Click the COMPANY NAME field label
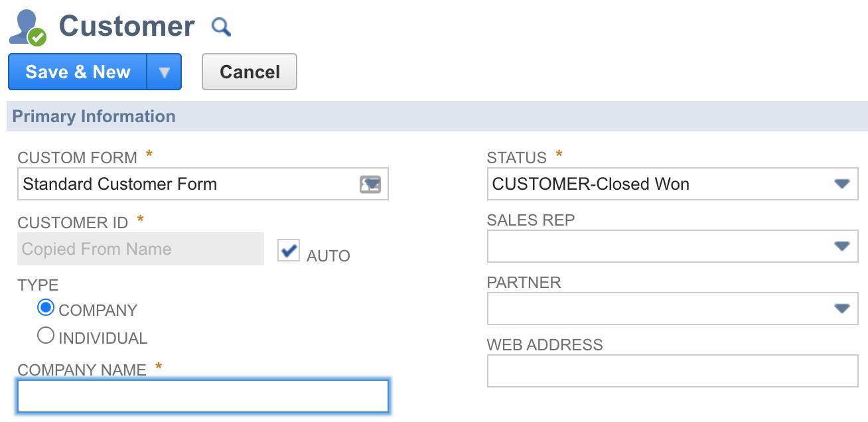 tap(82, 370)
